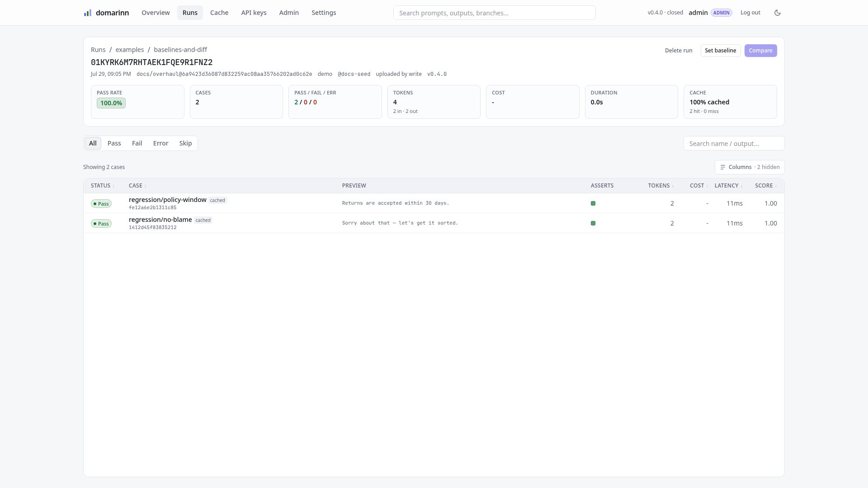Filter cases by Fail
Viewport: 868px width, 488px height.
coord(137,143)
